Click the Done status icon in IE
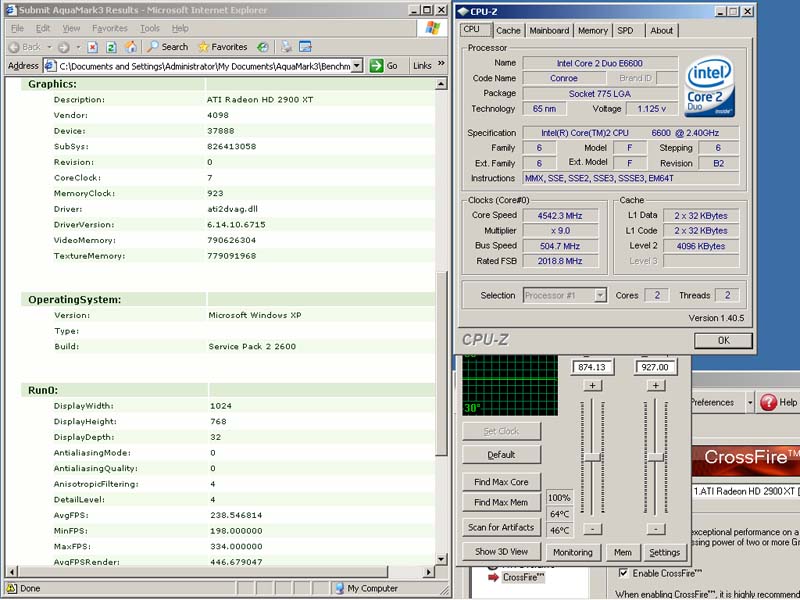The height and width of the screenshot is (600, 800). pyautogui.click(x=11, y=588)
